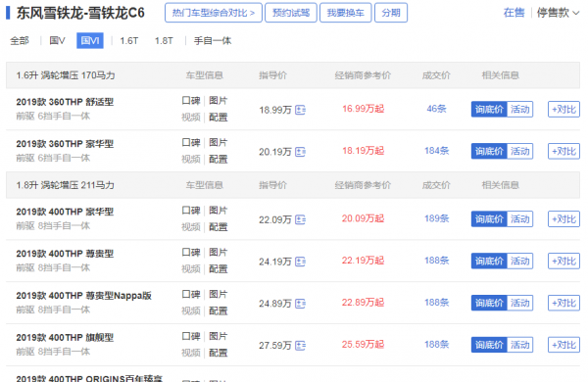This screenshot has height=382, width=588.
Task: Open price calculator icon beside 18.99万
Action: pos(300,110)
